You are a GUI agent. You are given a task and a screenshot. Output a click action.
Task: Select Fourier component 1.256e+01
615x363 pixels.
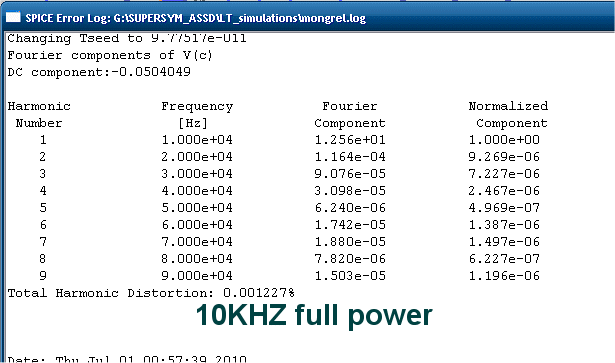coord(350,140)
